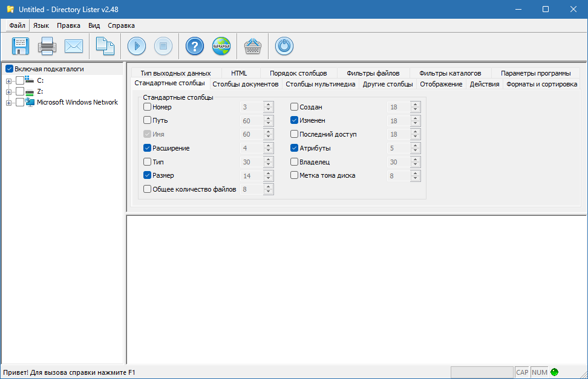The height and width of the screenshot is (379, 588).
Task: Click the Print toolbar icon
Action: pyautogui.click(x=47, y=46)
